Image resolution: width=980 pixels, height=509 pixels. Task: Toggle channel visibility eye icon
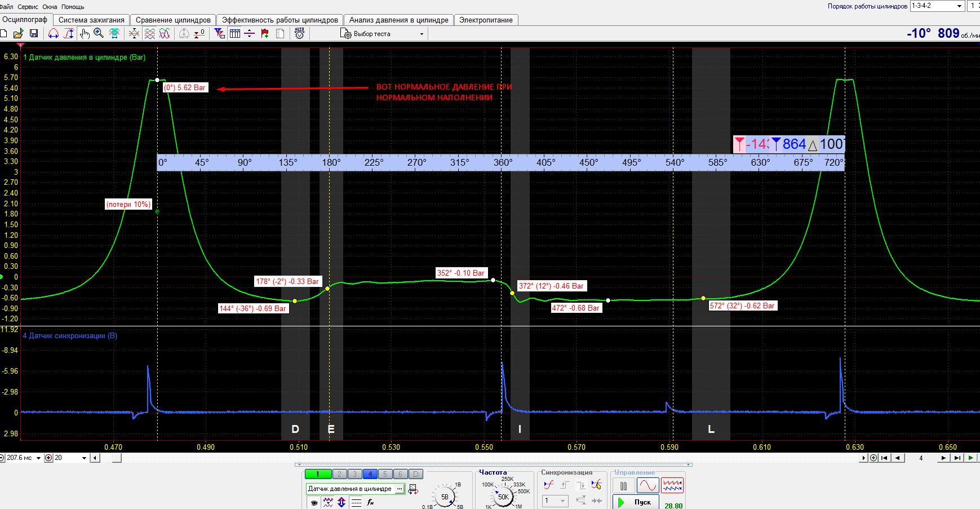coord(314,502)
